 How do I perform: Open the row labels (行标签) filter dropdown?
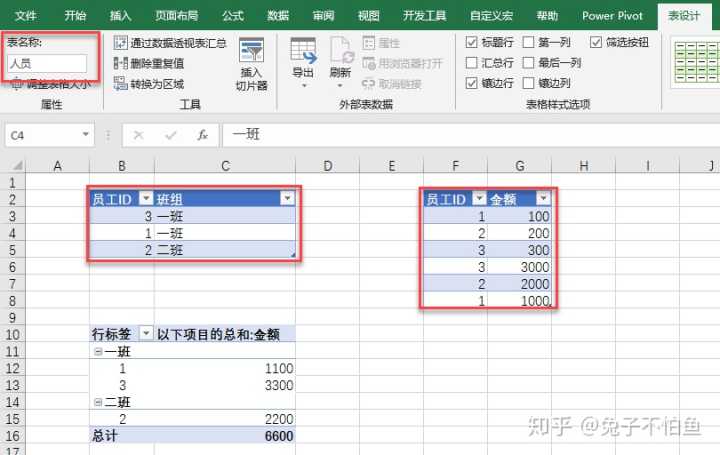pos(146,333)
